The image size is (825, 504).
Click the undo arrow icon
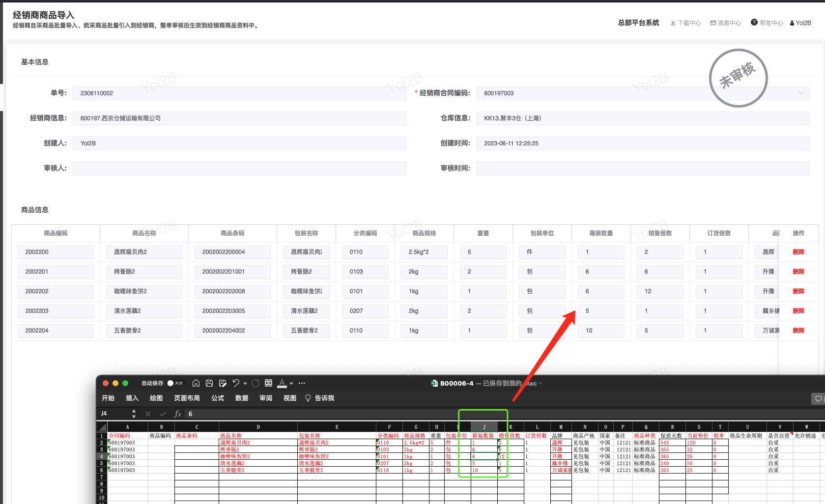click(236, 383)
